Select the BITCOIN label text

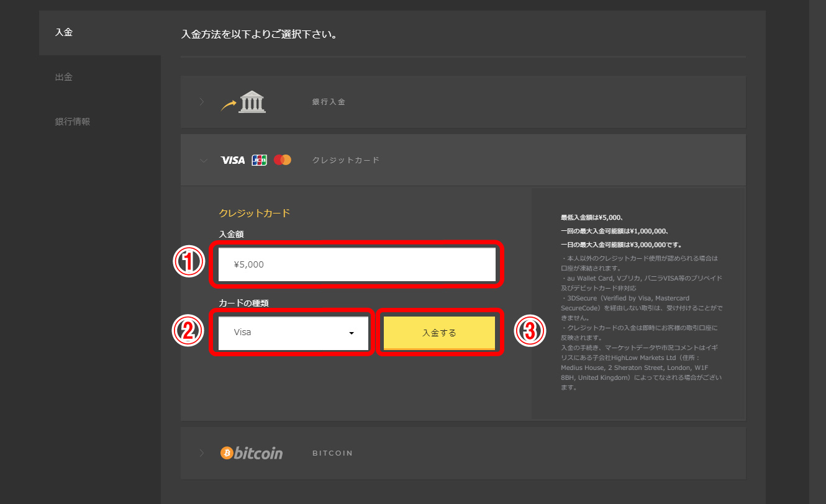[332, 453]
